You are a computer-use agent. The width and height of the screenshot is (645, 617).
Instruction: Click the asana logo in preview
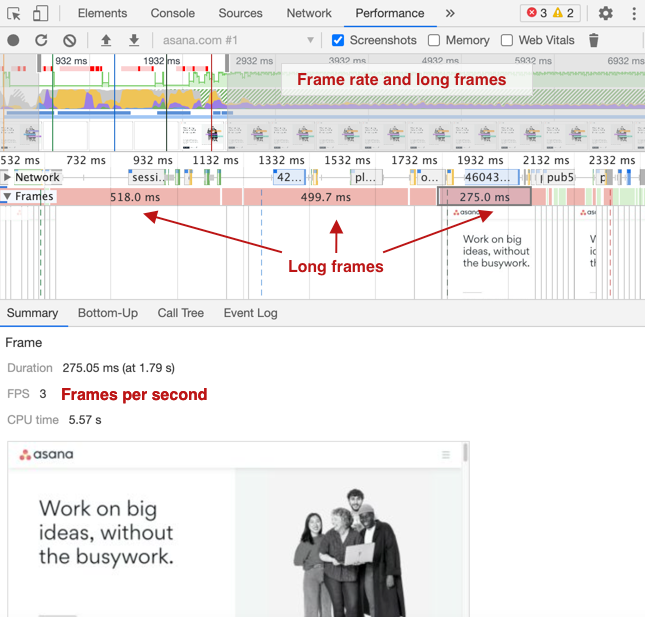pyautogui.click(x=46, y=455)
